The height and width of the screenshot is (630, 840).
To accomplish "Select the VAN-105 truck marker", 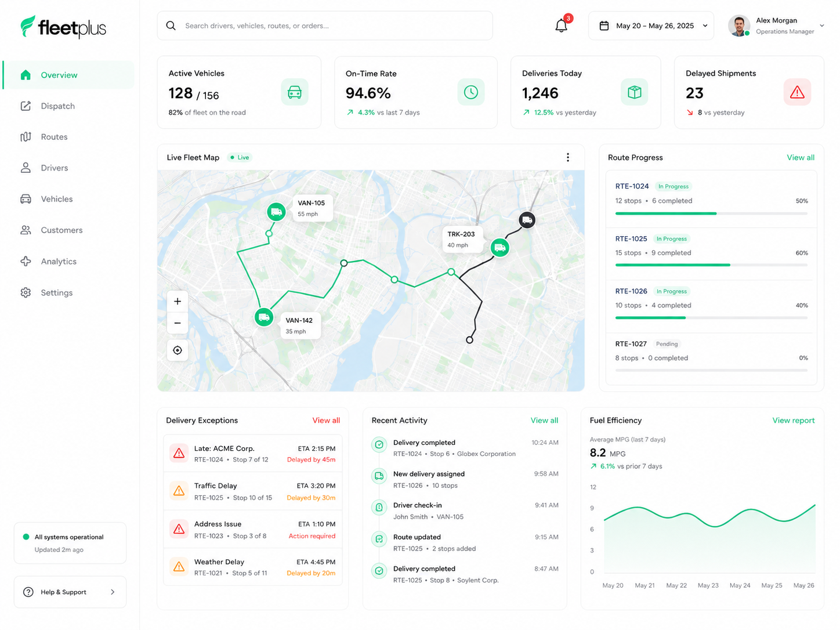I will click(x=277, y=212).
